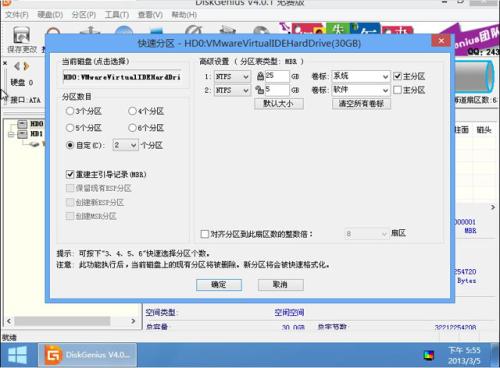Viewport: 500px width, 368px height.
Task: Click partition 2 size field showing 5
Action: click(277, 90)
